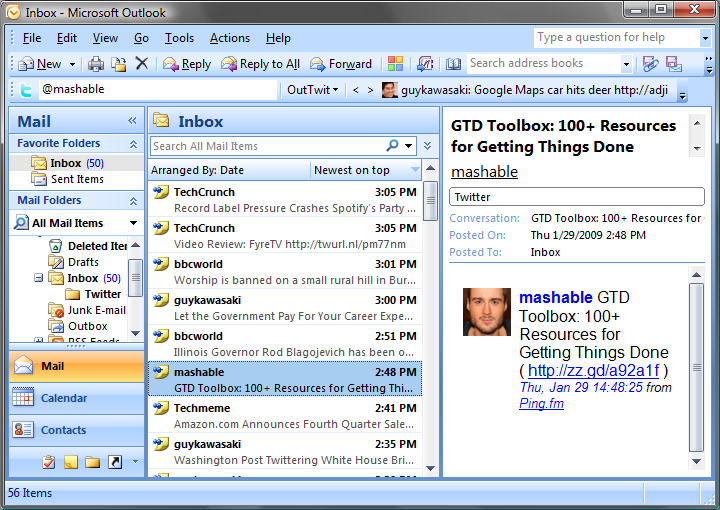Click Reply to All button
Screen dimensions: 720x510
click(x=260, y=64)
